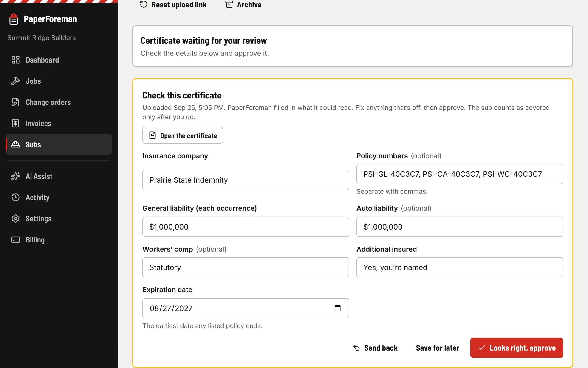The height and width of the screenshot is (368, 588).
Task: Open Settings from sidebar
Action: point(59,218)
